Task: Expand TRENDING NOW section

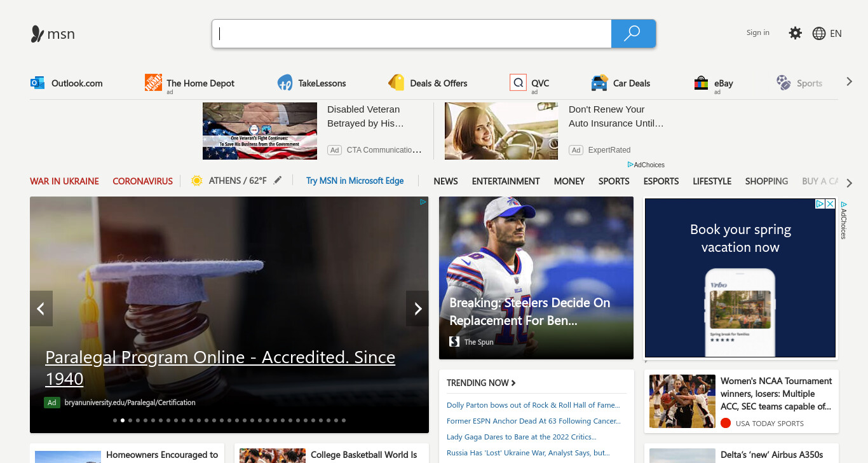Action: click(481, 383)
